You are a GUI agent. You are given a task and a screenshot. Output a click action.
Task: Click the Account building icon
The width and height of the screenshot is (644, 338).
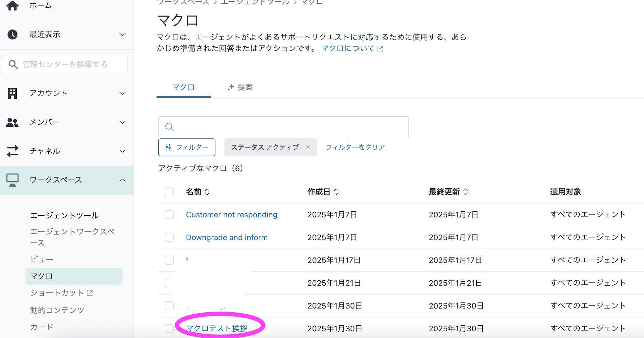(x=12, y=93)
